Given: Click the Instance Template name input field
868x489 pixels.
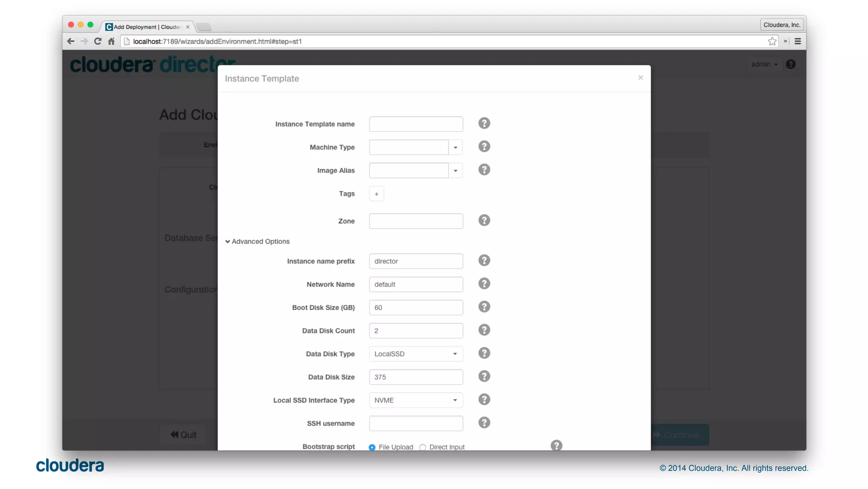Looking at the screenshot, I should pyautogui.click(x=415, y=124).
